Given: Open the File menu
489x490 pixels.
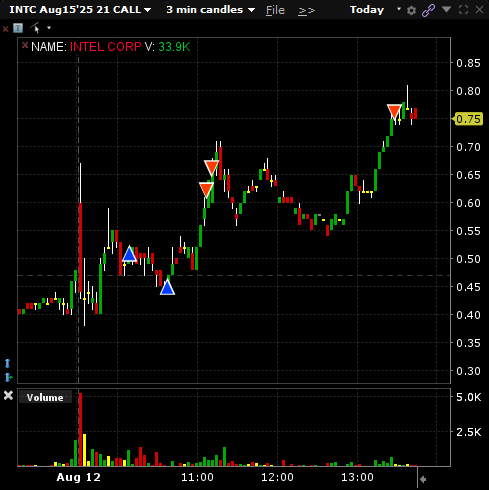Looking at the screenshot, I should [x=275, y=10].
